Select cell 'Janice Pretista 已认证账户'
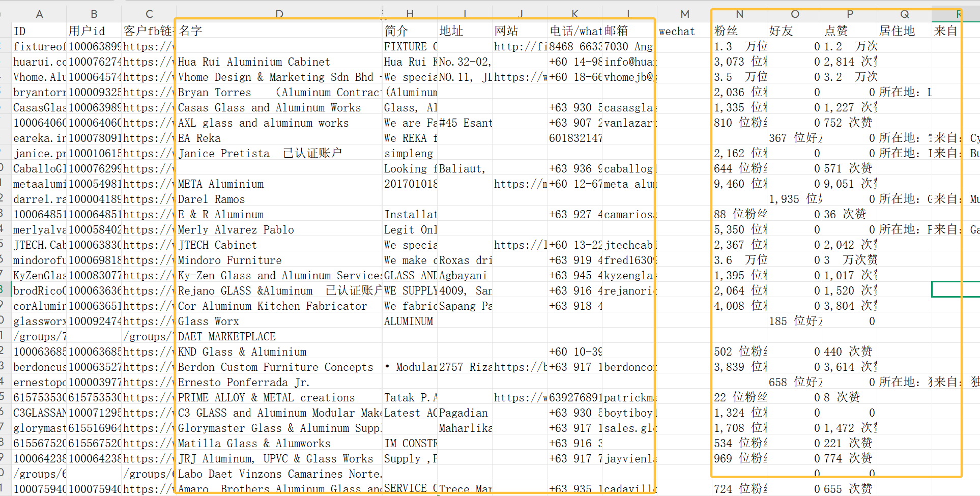Image resolution: width=980 pixels, height=496 pixels. 279,153
